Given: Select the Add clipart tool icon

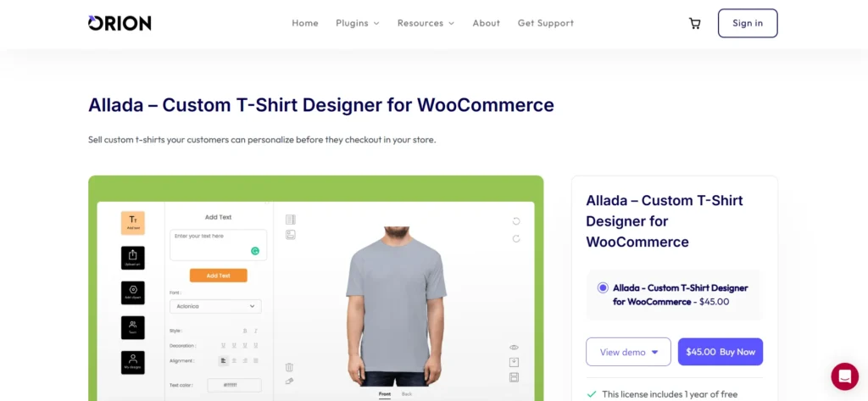Looking at the screenshot, I should tap(133, 292).
